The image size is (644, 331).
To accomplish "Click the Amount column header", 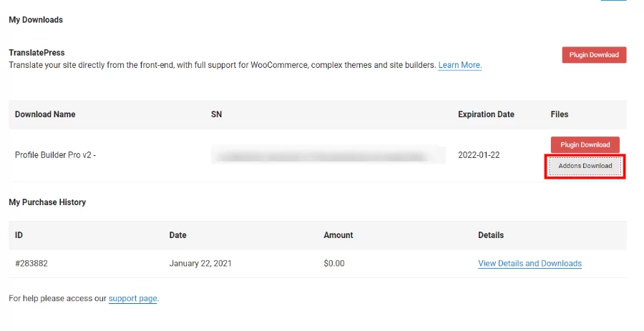I will coord(338,235).
